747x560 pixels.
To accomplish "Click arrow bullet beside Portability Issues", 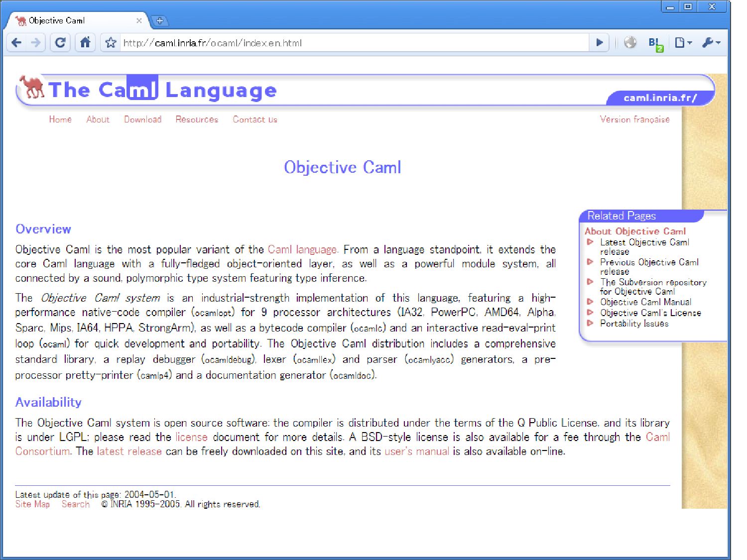I will pyautogui.click(x=590, y=323).
